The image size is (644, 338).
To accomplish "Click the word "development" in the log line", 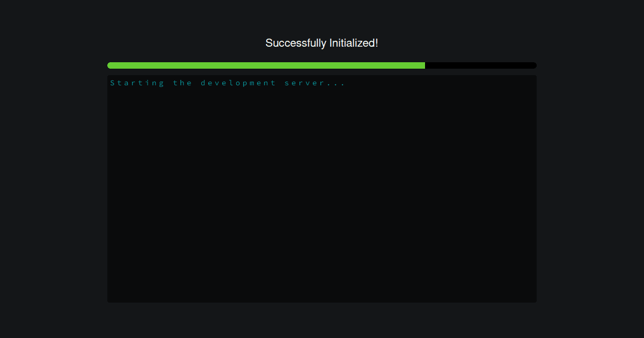I will point(238,83).
